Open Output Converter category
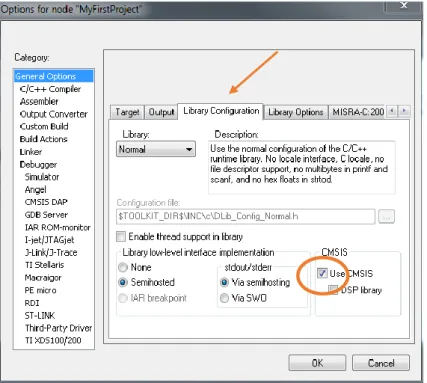This screenshot has width=427, height=383. (54, 114)
